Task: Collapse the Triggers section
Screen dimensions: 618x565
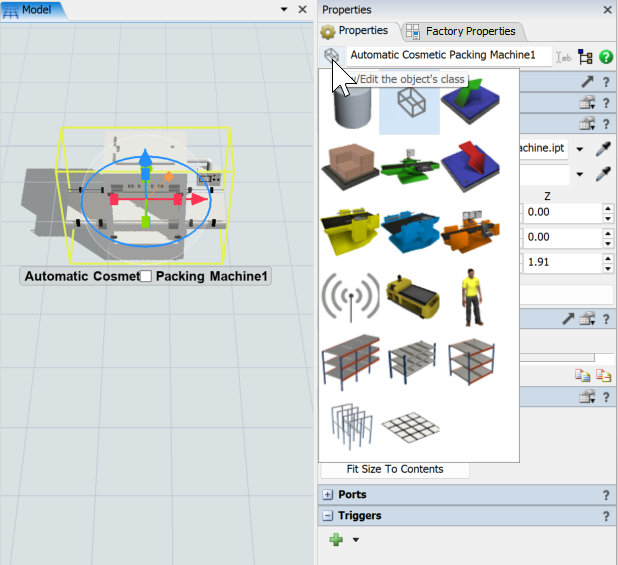Action: pos(328,516)
